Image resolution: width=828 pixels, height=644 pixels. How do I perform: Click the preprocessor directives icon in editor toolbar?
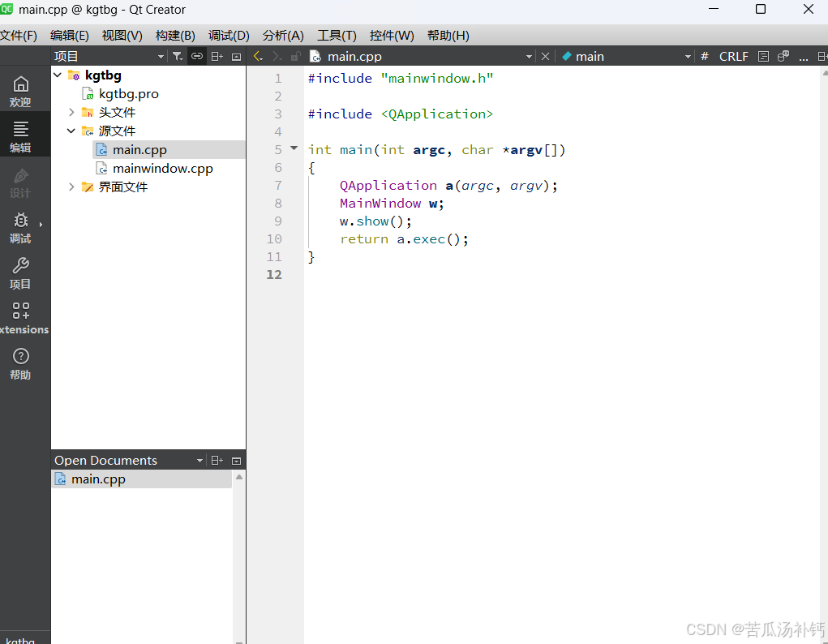coord(783,56)
